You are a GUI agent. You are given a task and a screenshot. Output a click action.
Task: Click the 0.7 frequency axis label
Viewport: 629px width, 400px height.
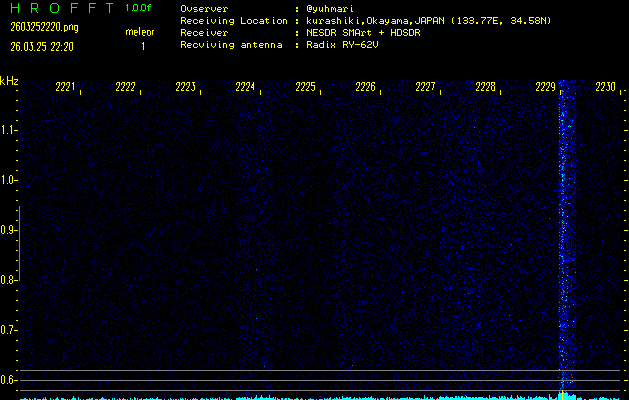tap(9, 330)
